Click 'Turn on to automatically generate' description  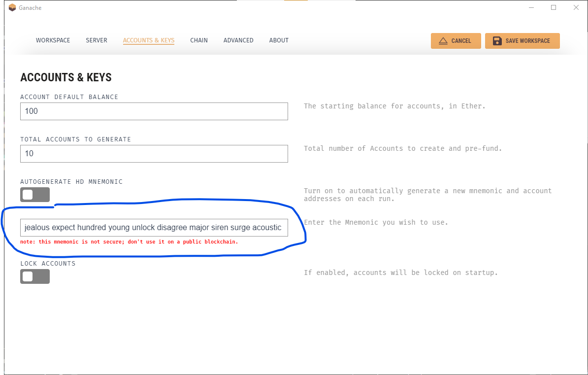click(x=428, y=195)
